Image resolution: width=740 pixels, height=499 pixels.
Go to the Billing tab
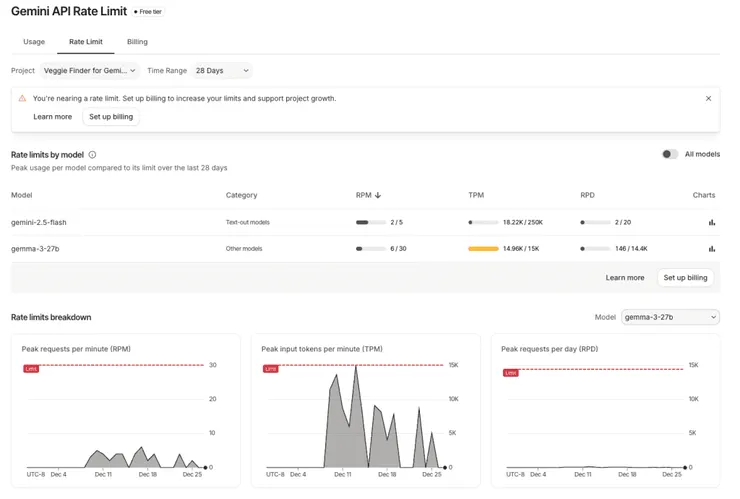[137, 42]
